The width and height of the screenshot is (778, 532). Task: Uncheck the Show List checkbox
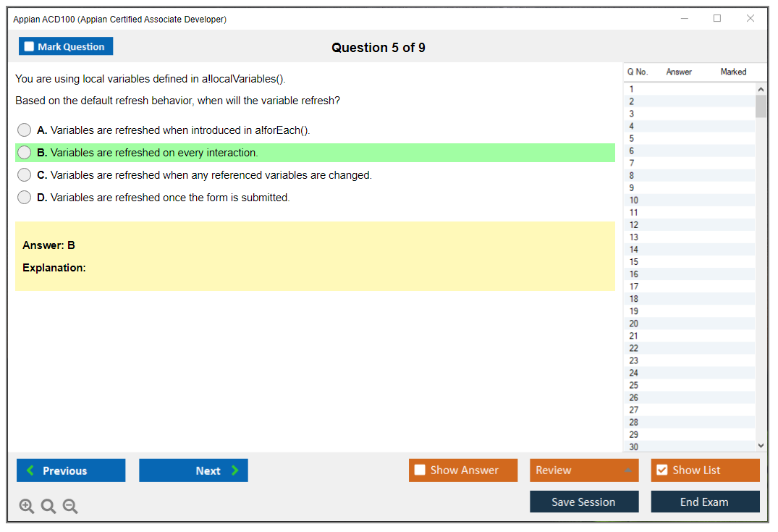(661, 470)
